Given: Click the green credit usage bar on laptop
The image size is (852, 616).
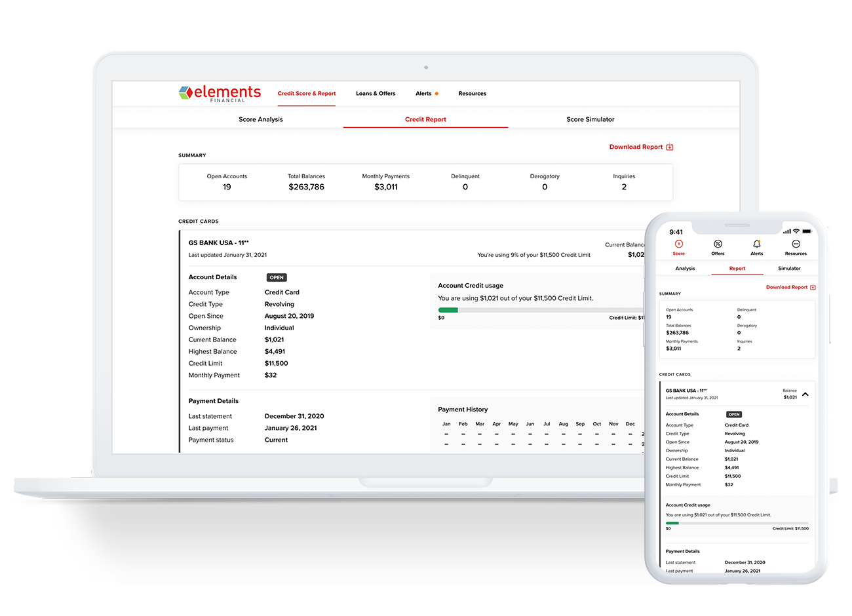Looking at the screenshot, I should (x=448, y=310).
